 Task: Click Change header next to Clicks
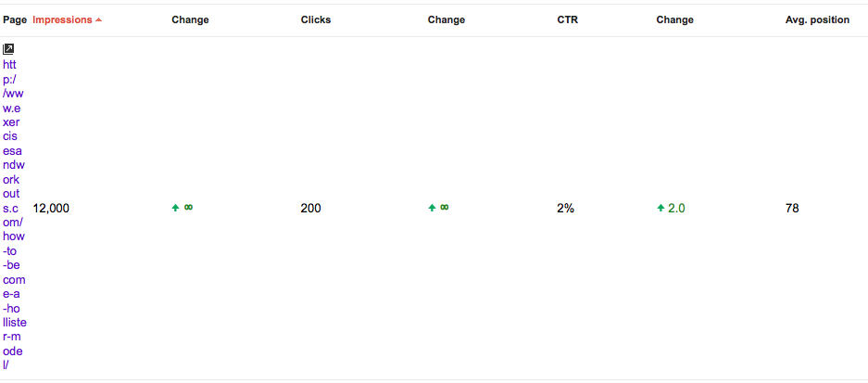[x=447, y=20]
